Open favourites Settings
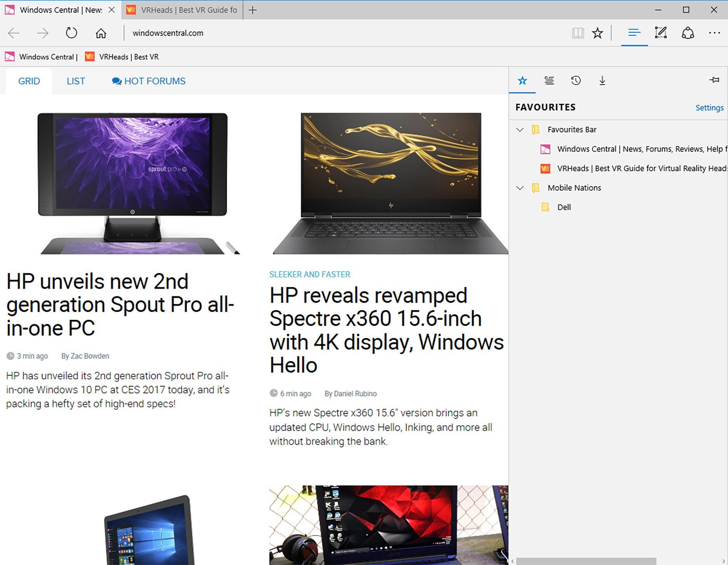 [709, 107]
